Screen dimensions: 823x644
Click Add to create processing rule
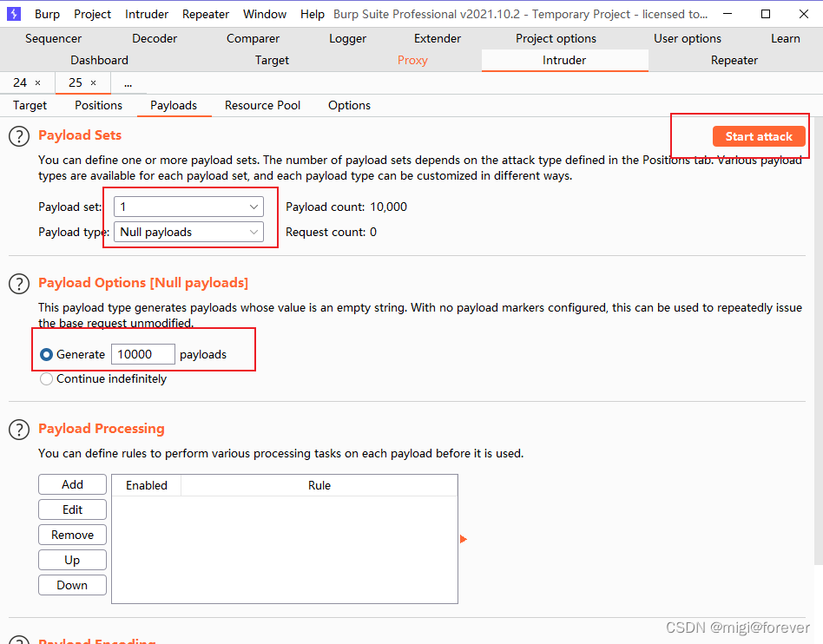73,484
